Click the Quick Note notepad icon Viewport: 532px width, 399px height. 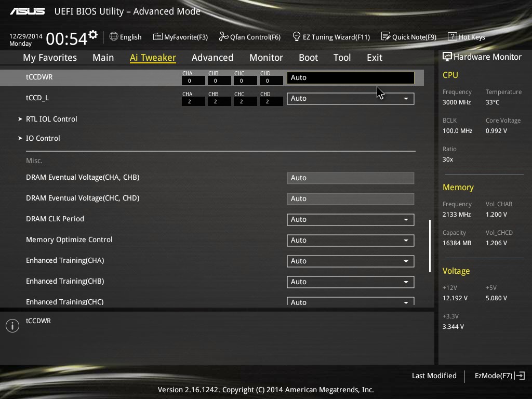pos(386,36)
